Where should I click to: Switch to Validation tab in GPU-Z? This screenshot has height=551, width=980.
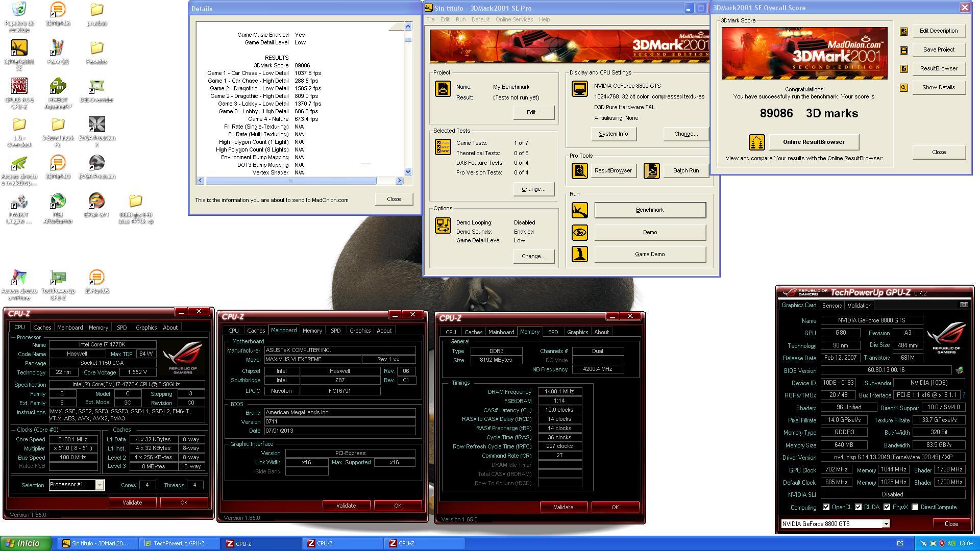coord(859,306)
